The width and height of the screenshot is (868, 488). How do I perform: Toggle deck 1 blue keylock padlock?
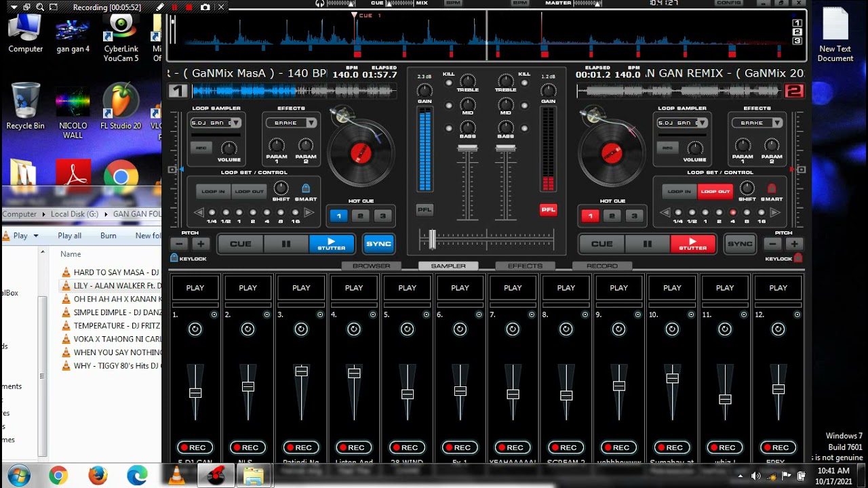coord(174,258)
